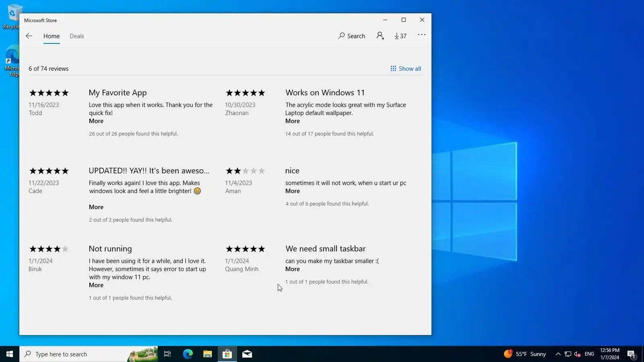This screenshot has height=362, width=644.
Task: Select the Recycle Bin desktop icon
Action: [x=11, y=17]
